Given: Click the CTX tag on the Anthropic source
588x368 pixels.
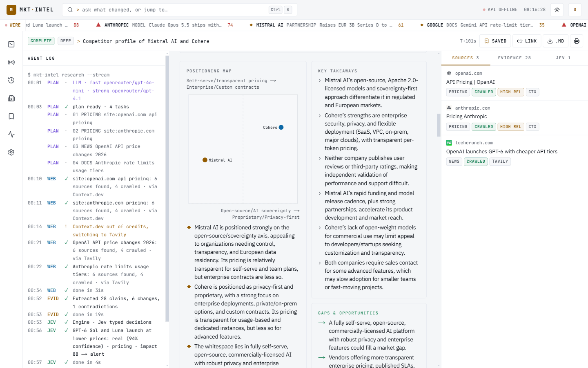Looking at the screenshot, I should 532,127.
